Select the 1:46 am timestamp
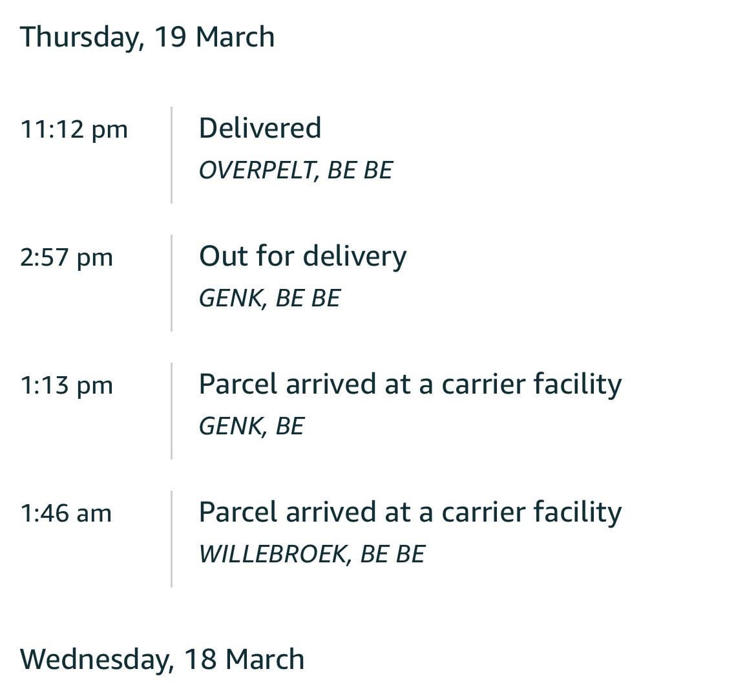The height and width of the screenshot is (700, 756). click(66, 513)
